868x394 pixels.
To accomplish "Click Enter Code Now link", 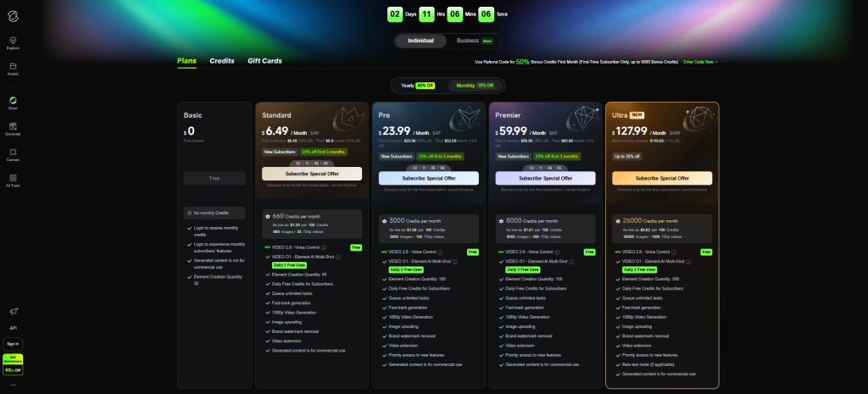I will tap(700, 62).
